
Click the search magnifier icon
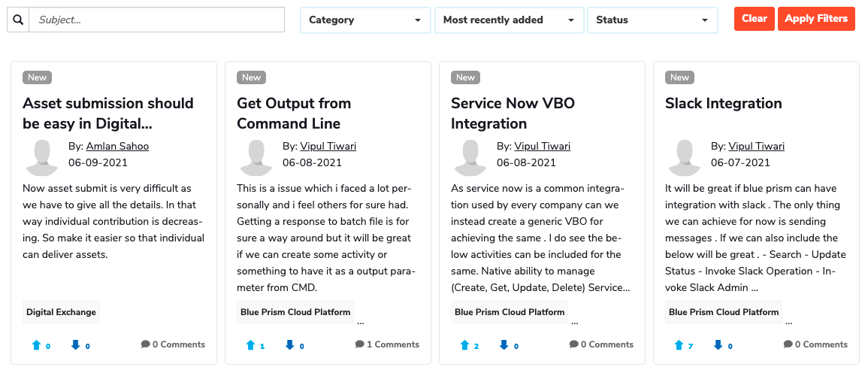pos(18,20)
